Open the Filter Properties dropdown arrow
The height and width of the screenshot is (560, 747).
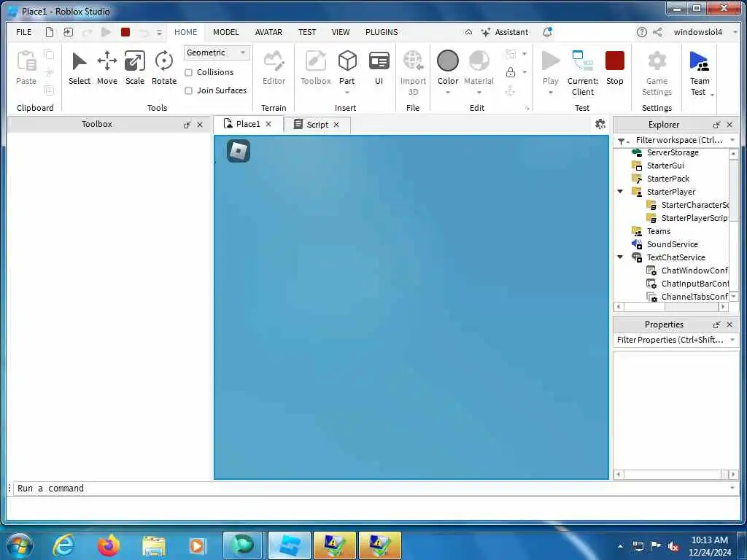[732, 340]
